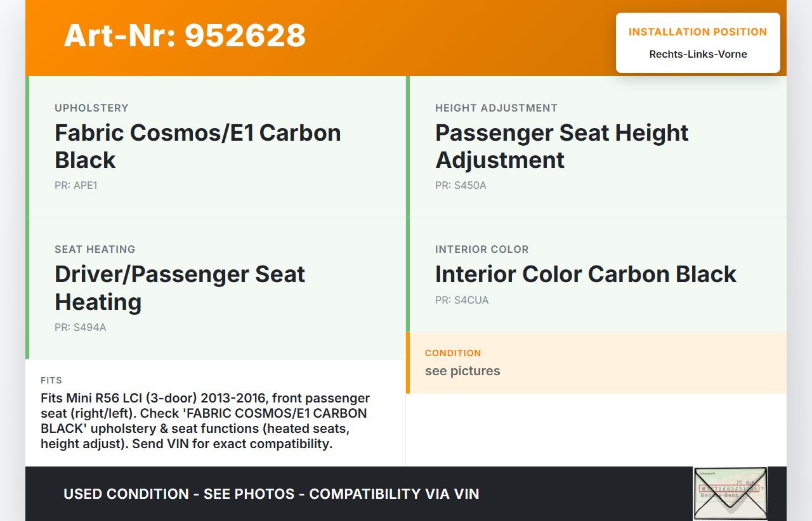
Task: Click the HEIGHT ADJUSTMENT section label
Action: pyautogui.click(x=496, y=108)
